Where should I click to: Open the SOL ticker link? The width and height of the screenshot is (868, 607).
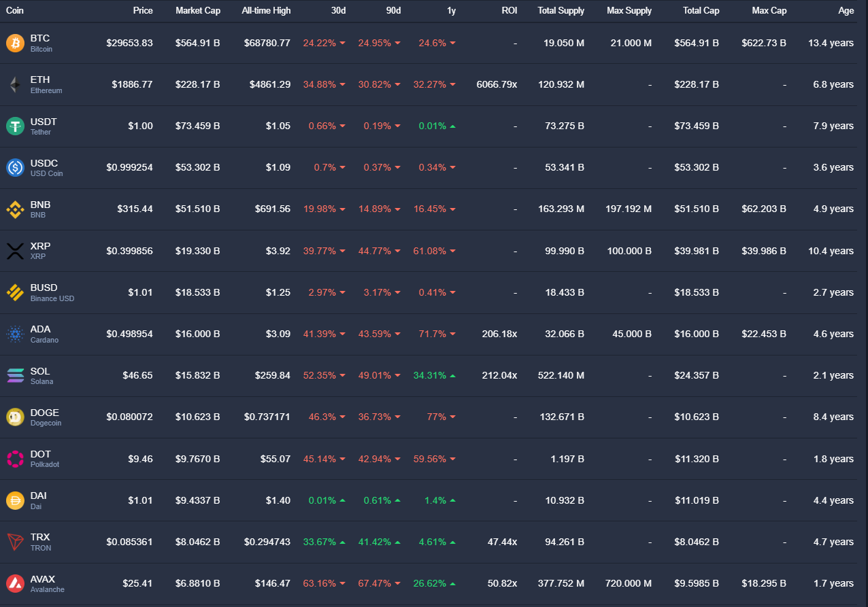tap(40, 371)
